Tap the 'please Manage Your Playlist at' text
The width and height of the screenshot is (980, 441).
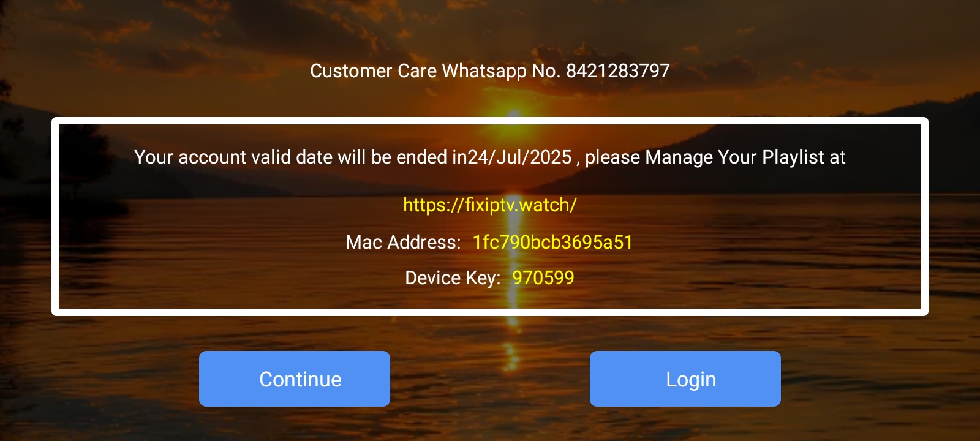click(x=715, y=157)
